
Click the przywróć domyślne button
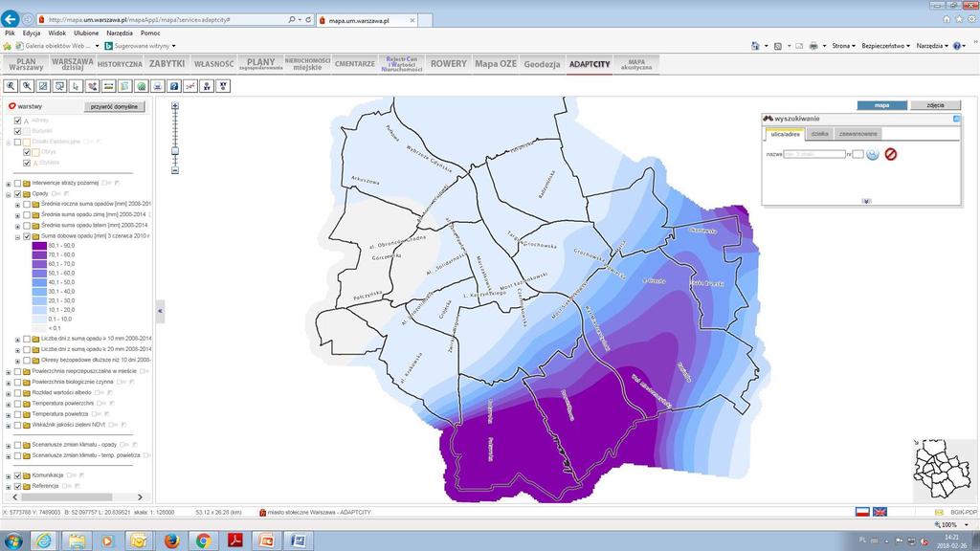tap(115, 107)
